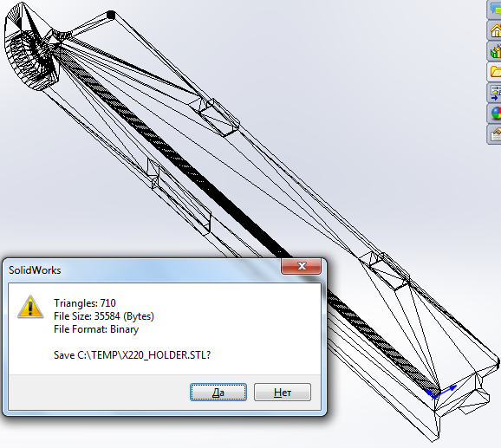Open Appearances color ball tab

494,113
